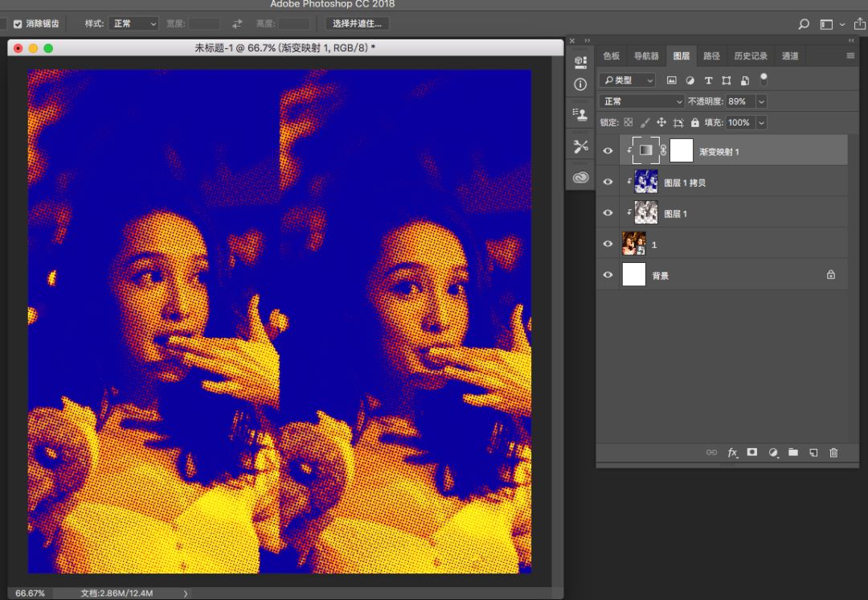Open the Creative Cloud libraries panel icon
The height and width of the screenshot is (600, 868).
(580, 178)
